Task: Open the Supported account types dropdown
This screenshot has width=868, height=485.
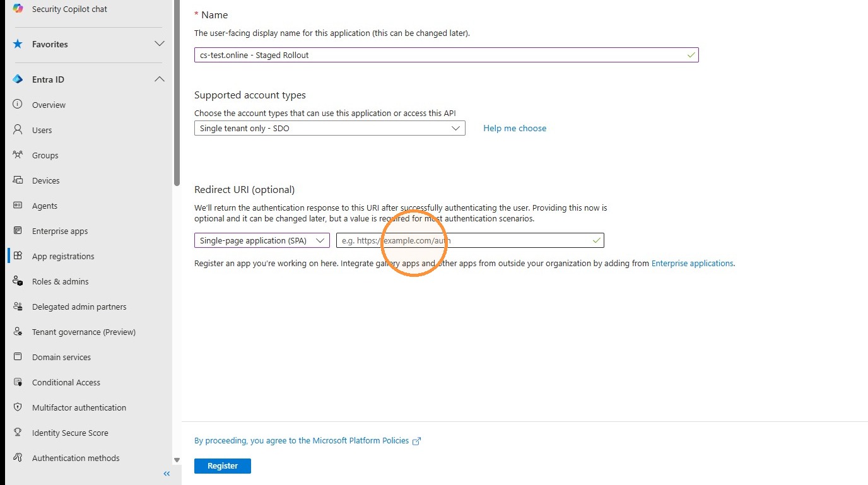Action: click(x=329, y=129)
